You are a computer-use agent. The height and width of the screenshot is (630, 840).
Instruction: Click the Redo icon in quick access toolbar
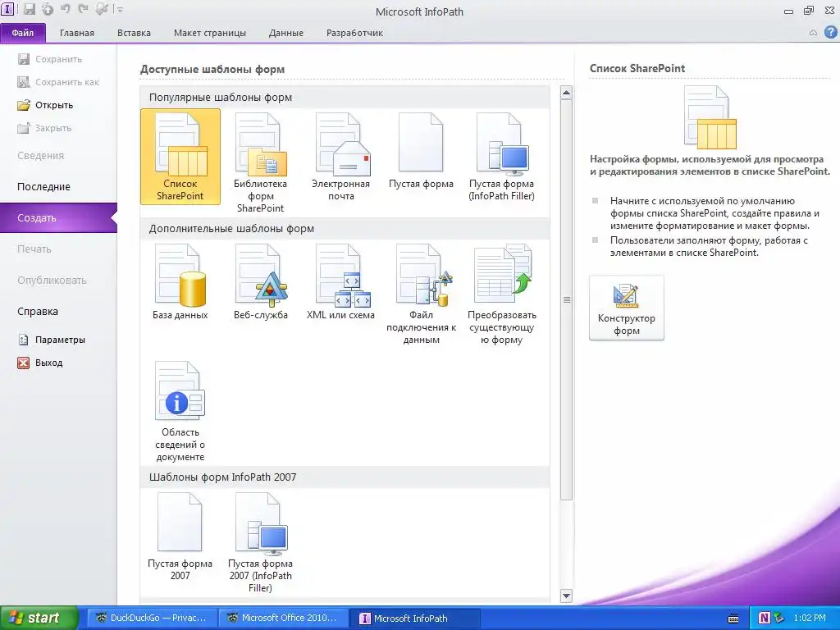tap(83, 9)
